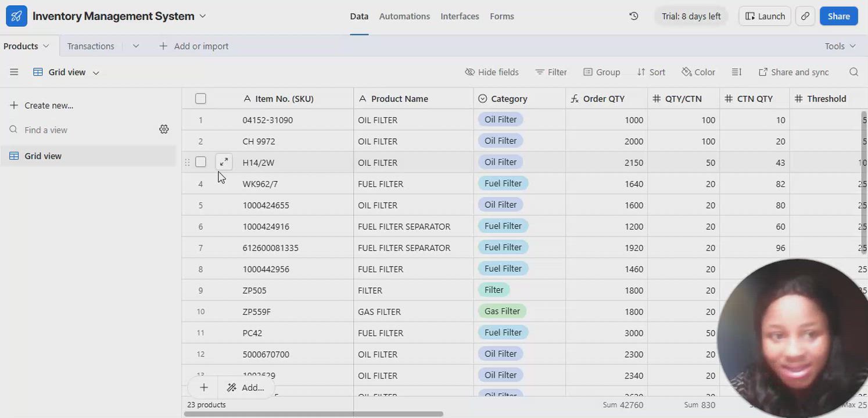Click cell CH 9972
Viewport: 868px width, 418px height.
point(295,141)
